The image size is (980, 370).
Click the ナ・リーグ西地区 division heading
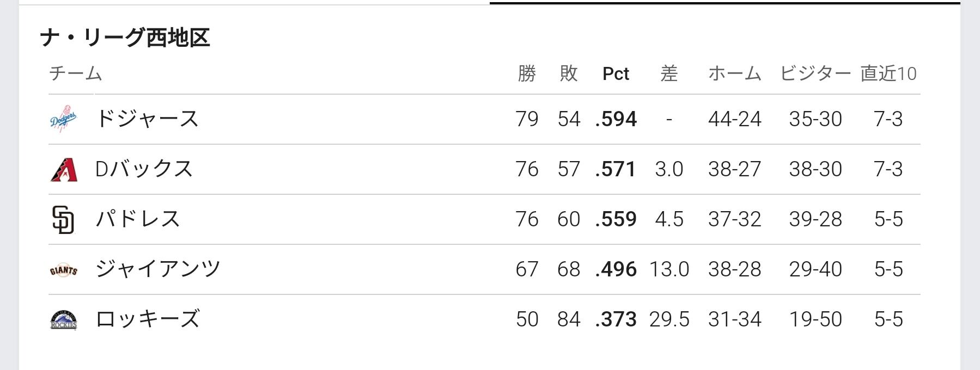coord(125,38)
